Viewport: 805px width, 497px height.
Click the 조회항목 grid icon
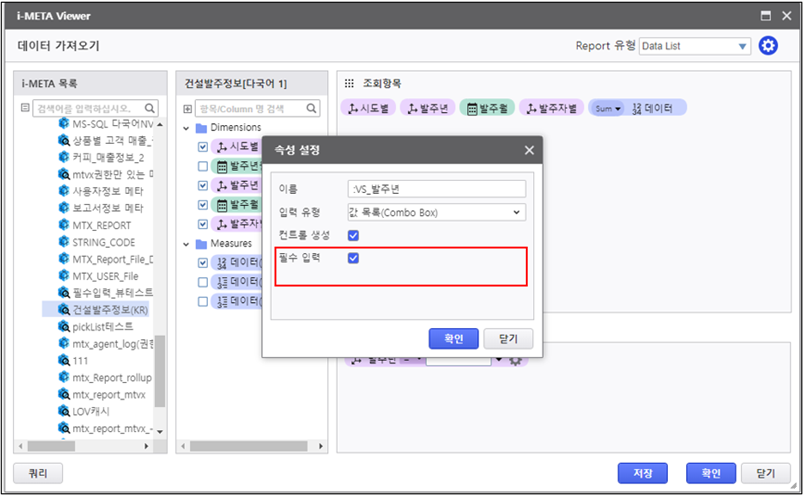[x=350, y=83]
